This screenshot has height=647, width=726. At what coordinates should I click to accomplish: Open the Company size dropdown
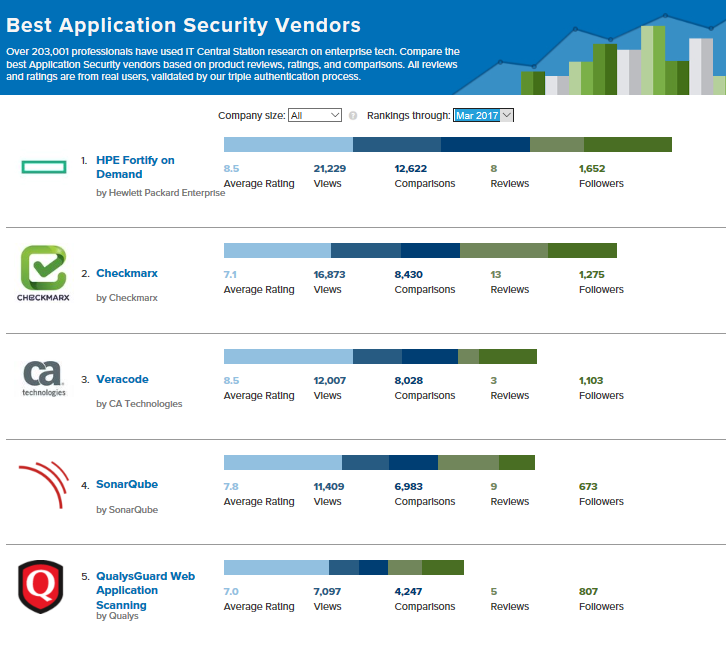pos(315,115)
